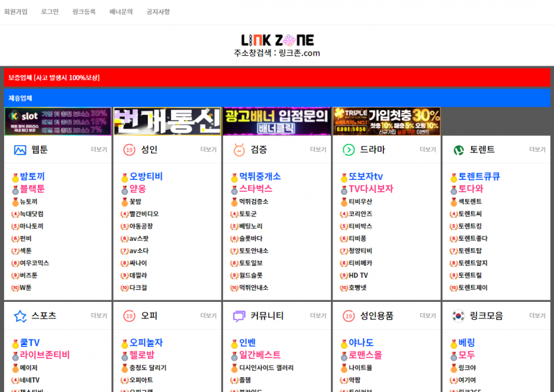Click the silver medal beside TV다시보자

point(344,190)
